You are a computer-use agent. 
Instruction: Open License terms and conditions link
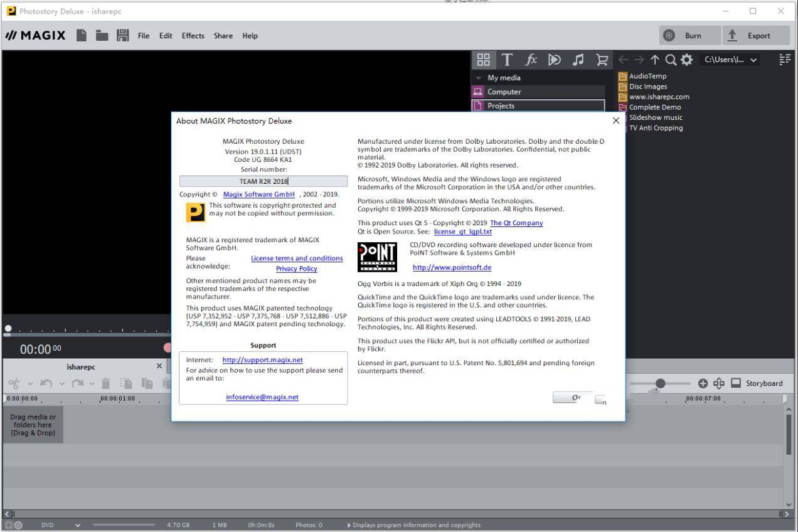[297, 258]
